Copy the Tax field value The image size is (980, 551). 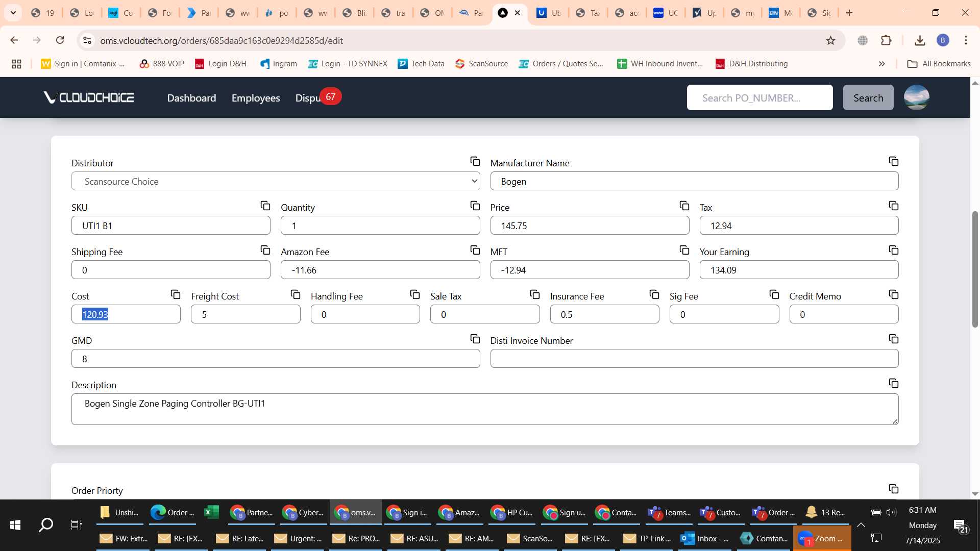(x=894, y=206)
